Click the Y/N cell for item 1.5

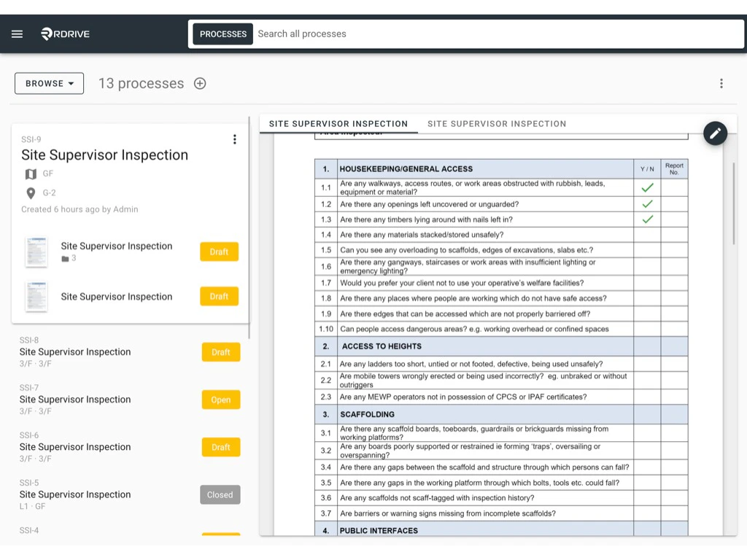647,250
